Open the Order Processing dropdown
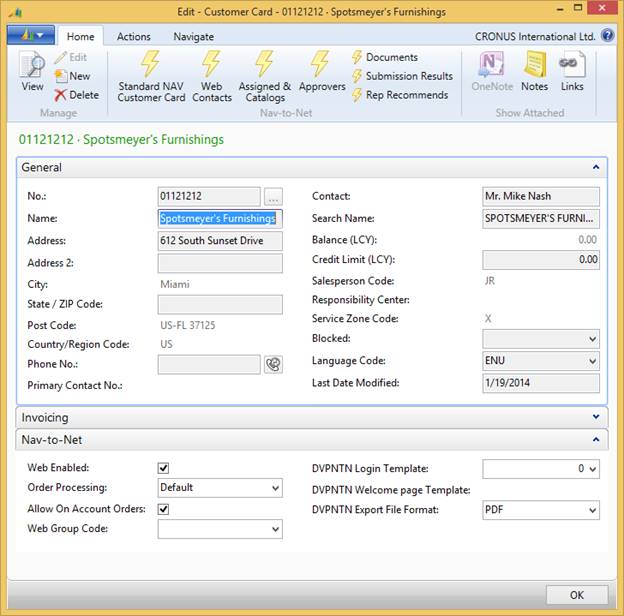The width and height of the screenshot is (624, 616). 220,488
